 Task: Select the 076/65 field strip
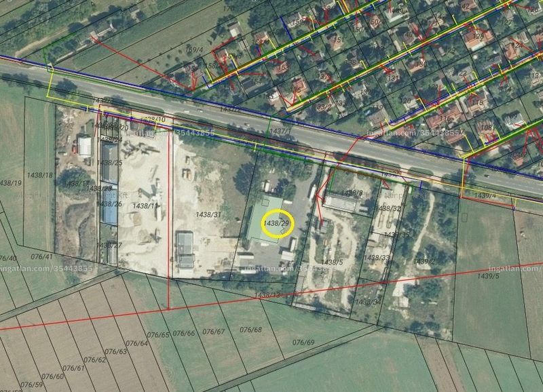[158, 335]
